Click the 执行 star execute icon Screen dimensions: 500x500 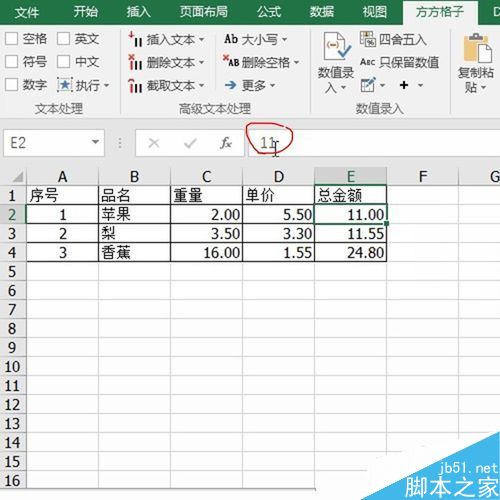65,85
